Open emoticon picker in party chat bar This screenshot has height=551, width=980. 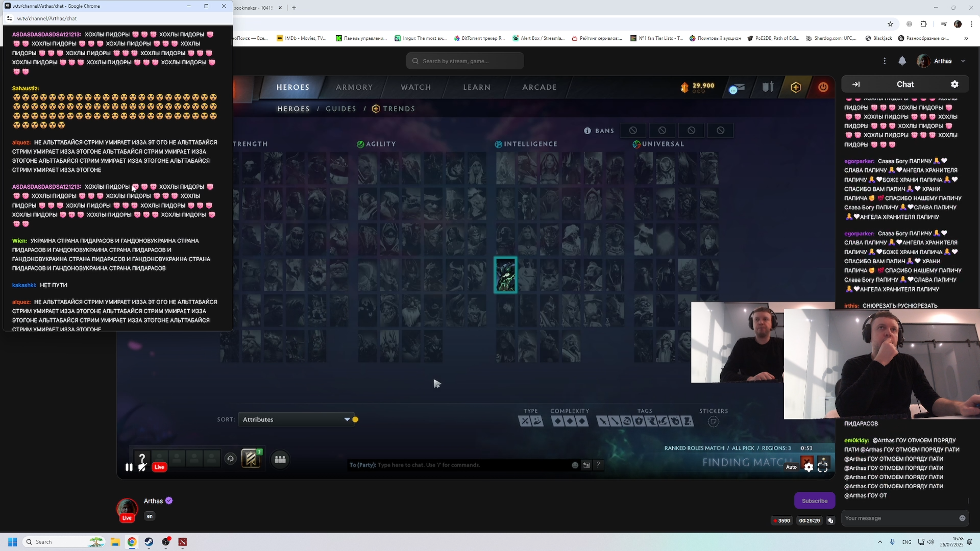pos(575,465)
